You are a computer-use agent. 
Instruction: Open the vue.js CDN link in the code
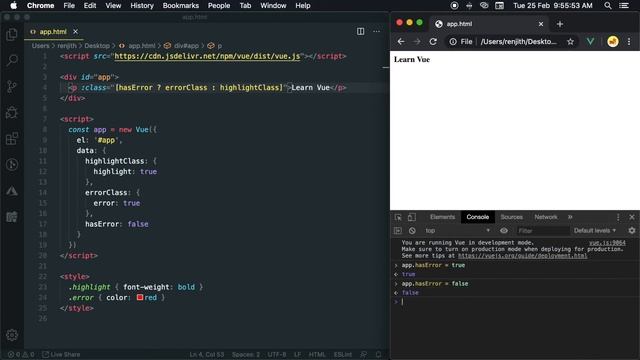(207, 56)
